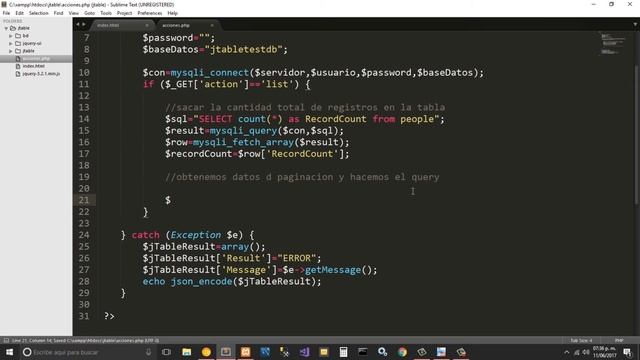
Task: Click the Cortana microphone icon
Action: (x=149, y=352)
